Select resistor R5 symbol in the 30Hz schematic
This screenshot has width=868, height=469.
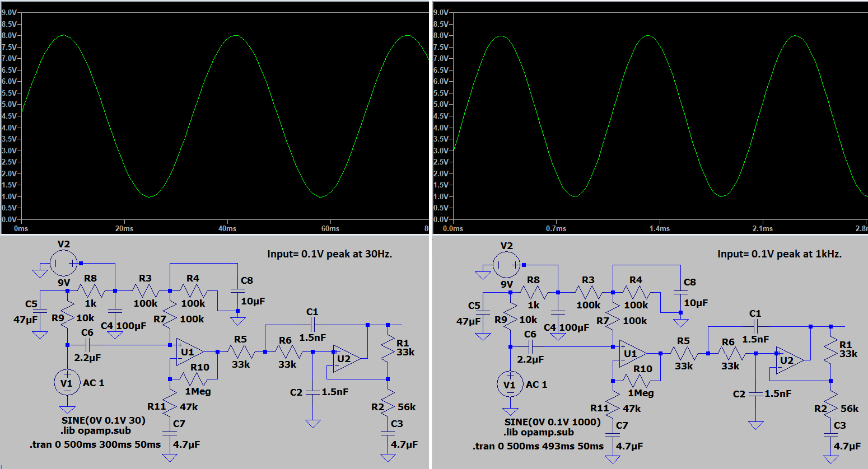241,352
